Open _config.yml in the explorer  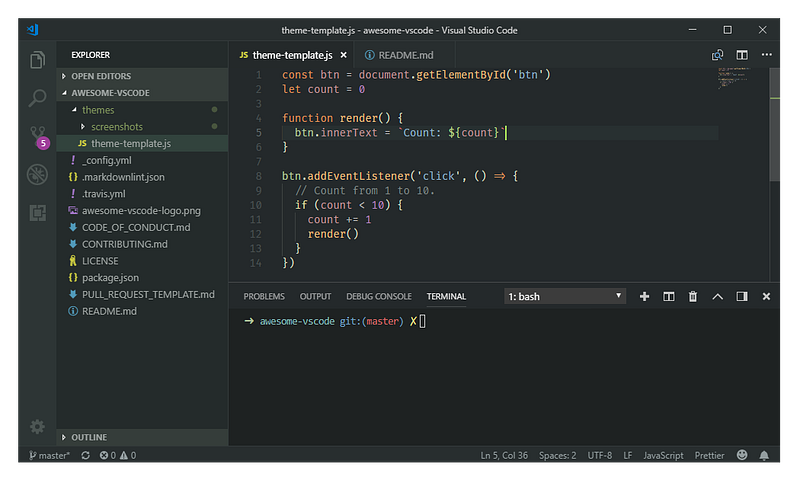click(x=142, y=160)
